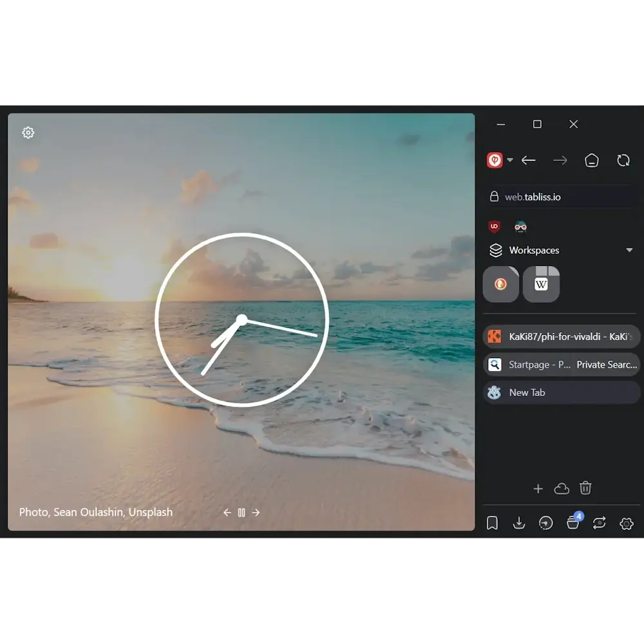The height and width of the screenshot is (644, 644).
Task: Open the Vivaldi main menu icon
Action: (495, 160)
